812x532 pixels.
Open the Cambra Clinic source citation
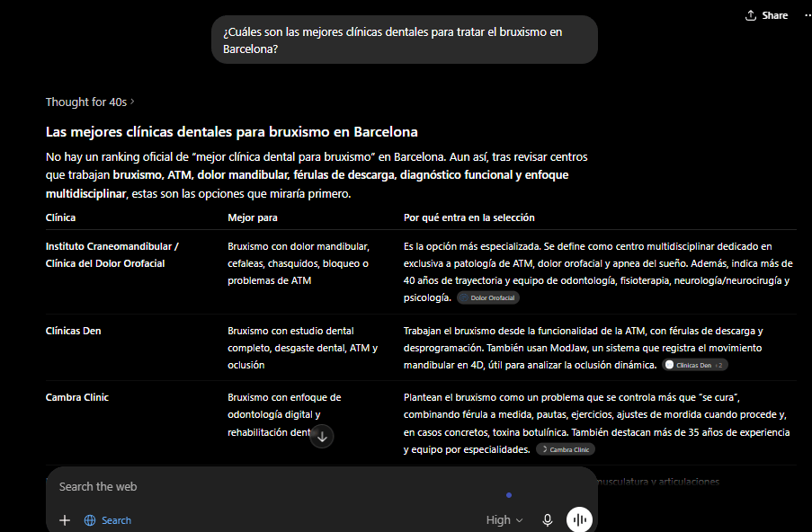coord(566,449)
